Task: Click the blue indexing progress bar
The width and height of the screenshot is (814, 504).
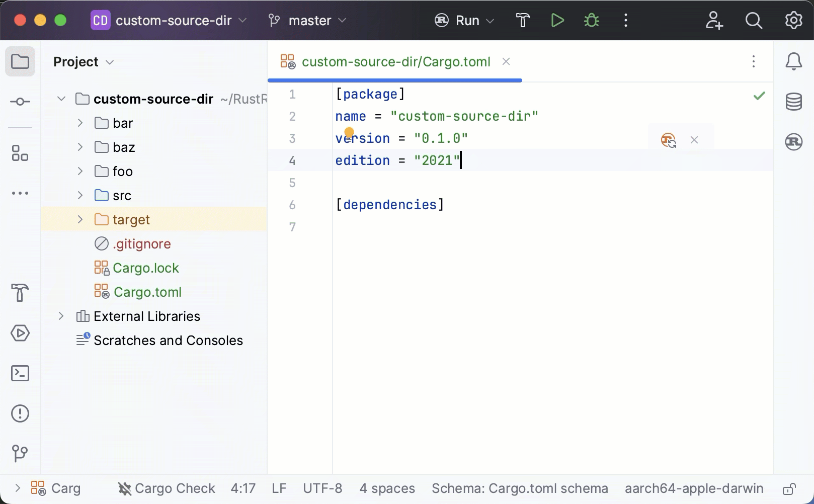Action: coord(395,80)
